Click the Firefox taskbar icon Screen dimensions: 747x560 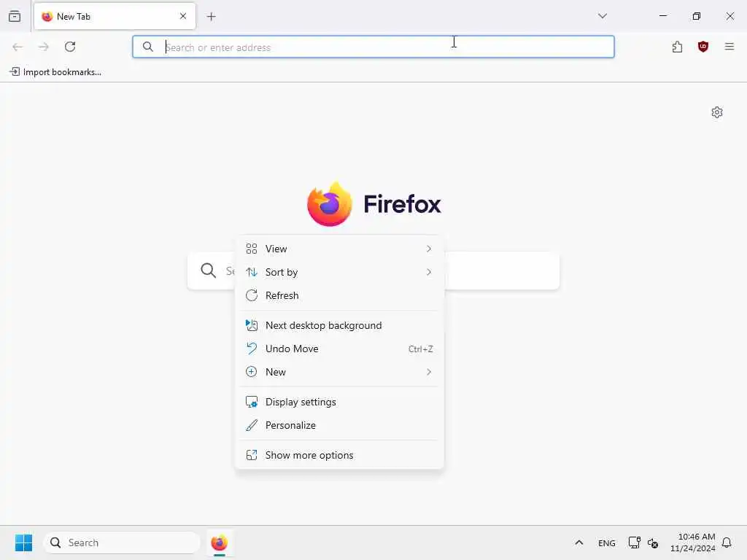tap(219, 542)
